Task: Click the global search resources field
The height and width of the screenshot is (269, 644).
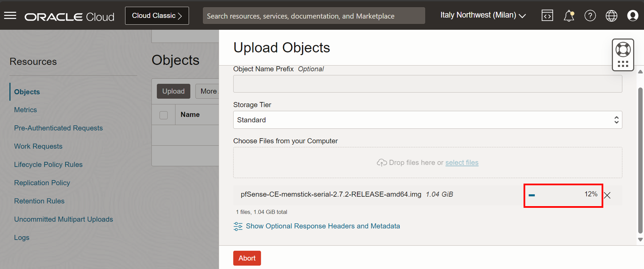Action: (314, 16)
